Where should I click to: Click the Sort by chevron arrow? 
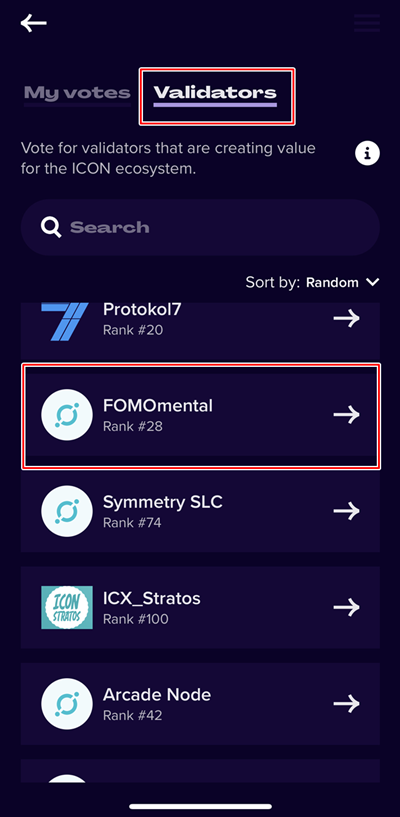[x=372, y=282]
